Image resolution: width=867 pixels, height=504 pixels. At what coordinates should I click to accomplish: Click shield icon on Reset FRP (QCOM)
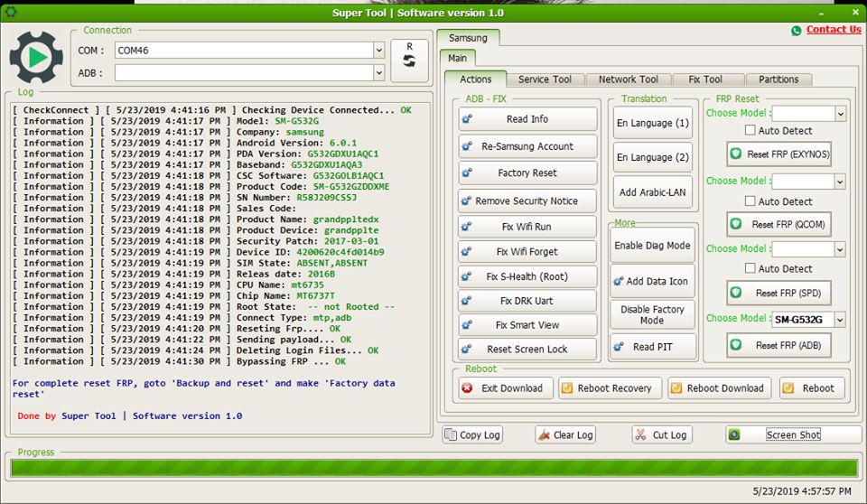click(x=736, y=224)
